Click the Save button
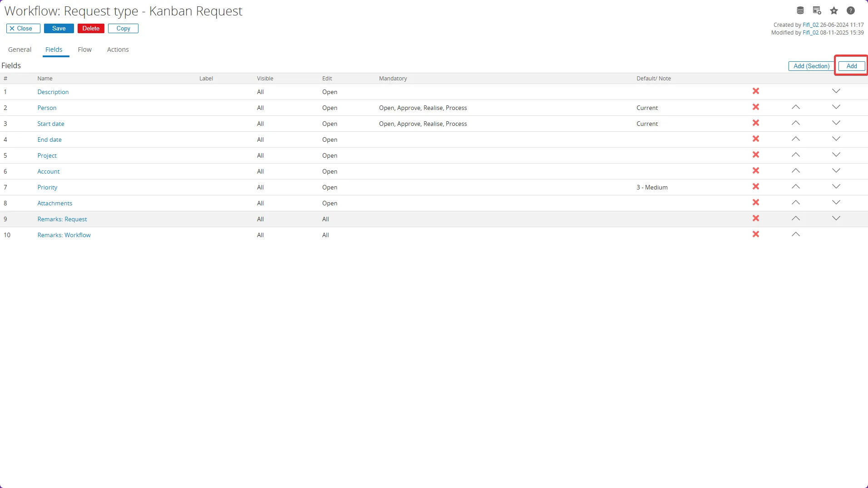The height and width of the screenshot is (488, 868). (59, 28)
